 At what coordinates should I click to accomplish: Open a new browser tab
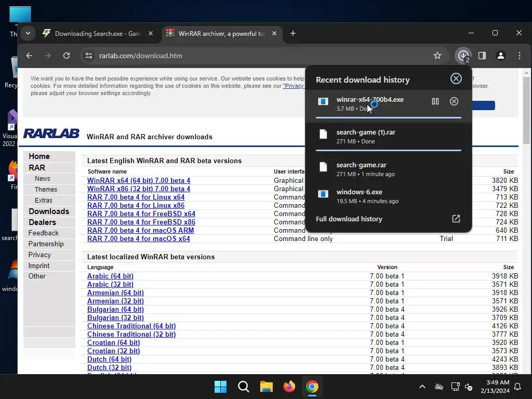coord(293,33)
